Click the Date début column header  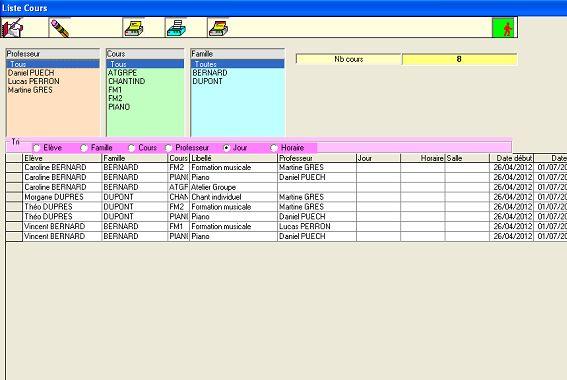coord(512,158)
